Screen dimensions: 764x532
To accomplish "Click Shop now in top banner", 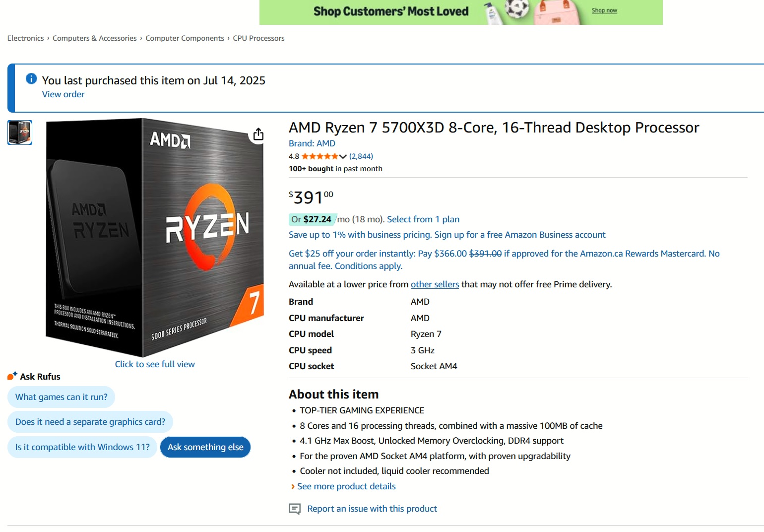I will (x=604, y=10).
